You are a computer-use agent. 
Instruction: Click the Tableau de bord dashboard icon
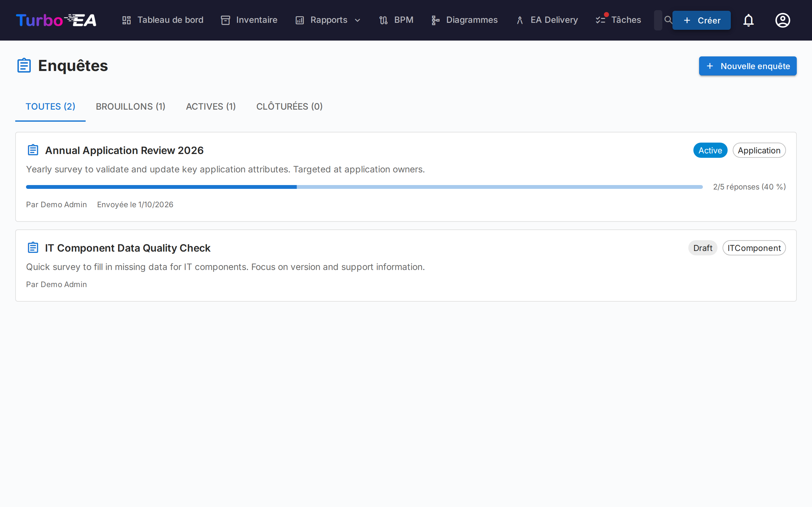127,20
